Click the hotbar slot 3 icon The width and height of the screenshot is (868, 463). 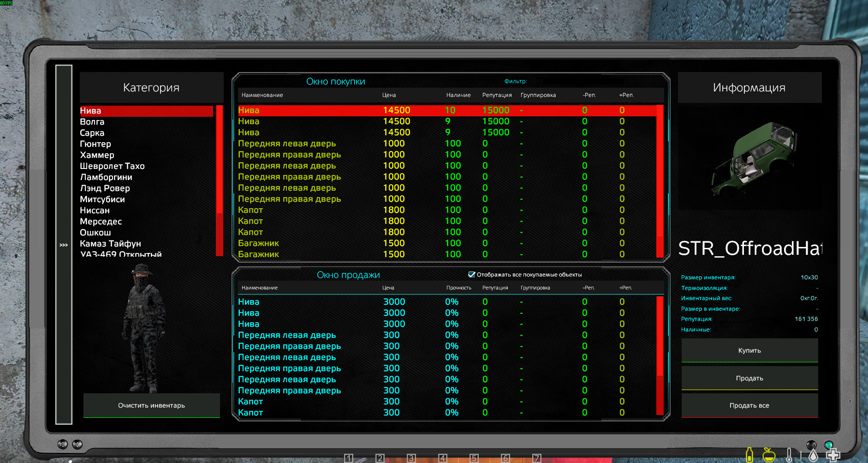click(411, 458)
